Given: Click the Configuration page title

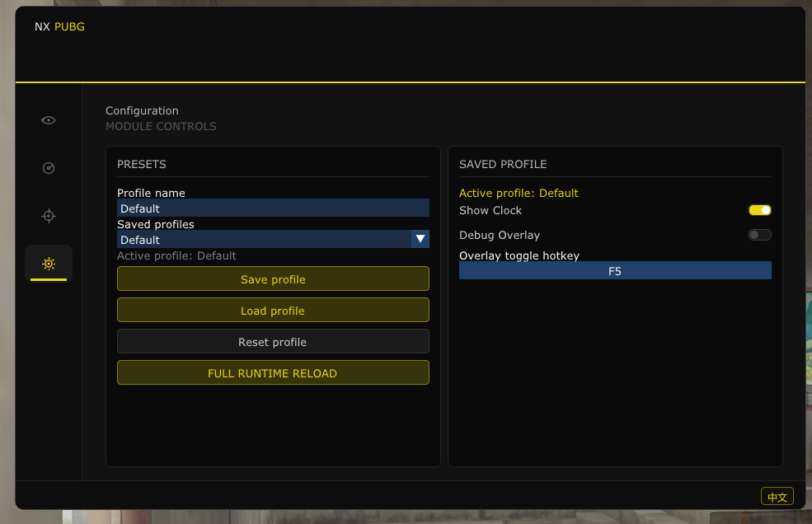Looking at the screenshot, I should [142, 110].
